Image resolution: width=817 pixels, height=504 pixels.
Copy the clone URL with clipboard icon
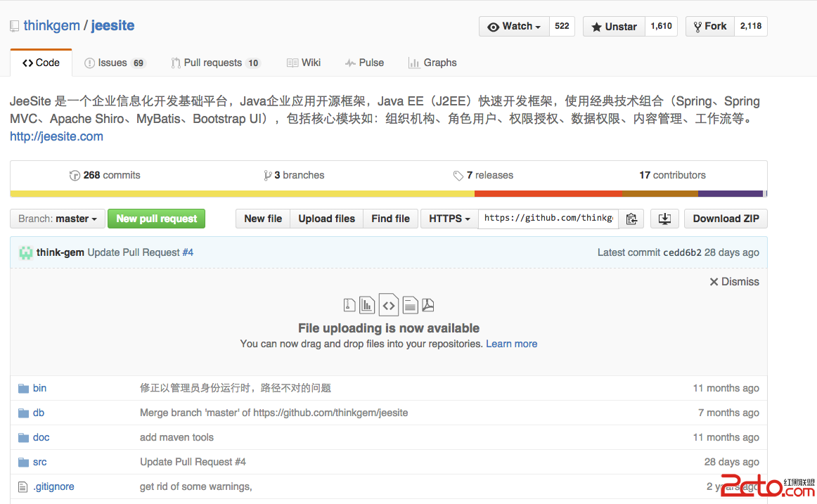[631, 219]
